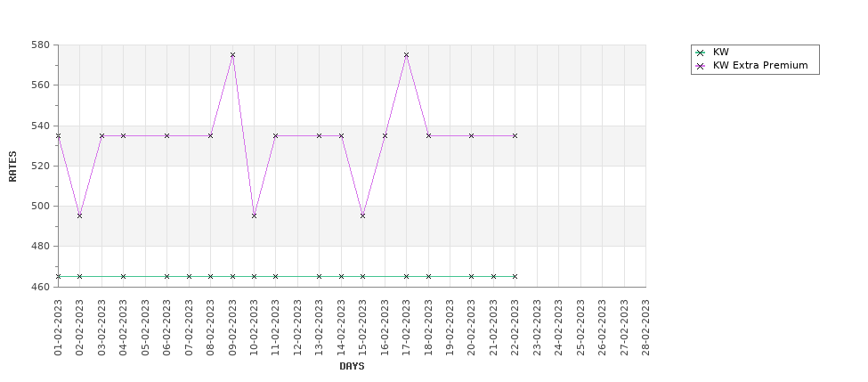The image size is (868, 382).
Task: Click the 27-02-2023 date label
Action: pyautogui.click(x=623, y=327)
